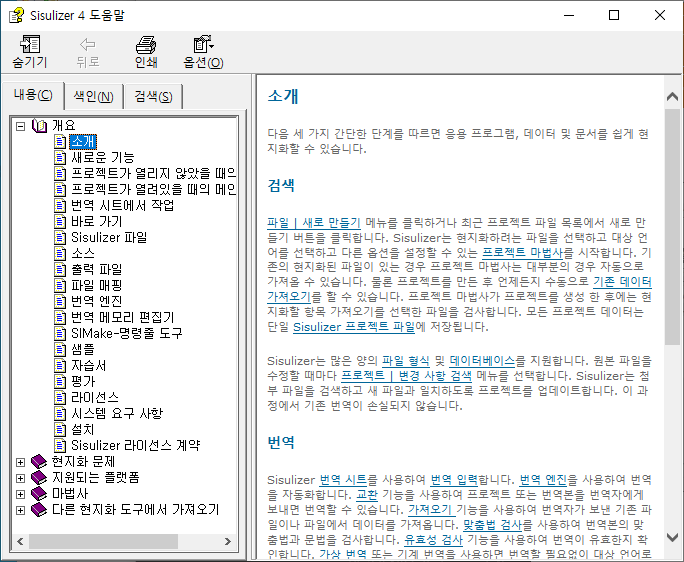Click the 인쇄 (Print) printer icon
This screenshot has width=684, height=562.
pos(146,45)
